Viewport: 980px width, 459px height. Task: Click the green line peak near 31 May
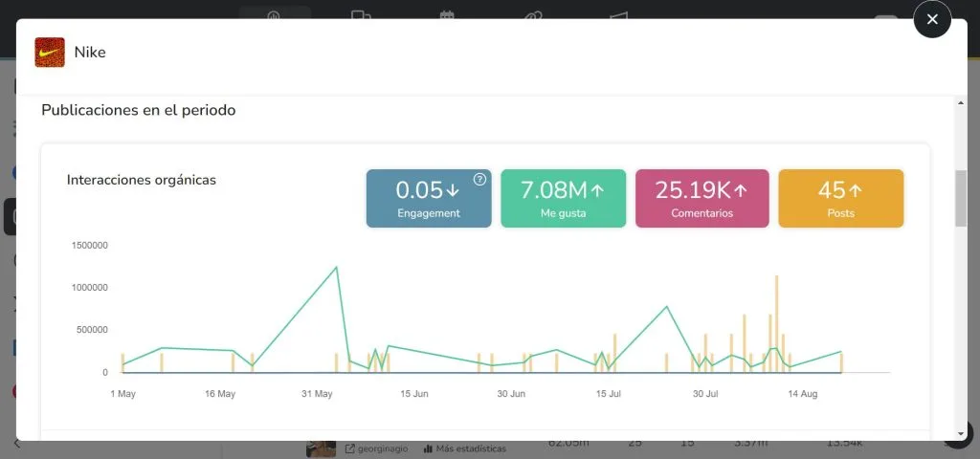point(336,268)
